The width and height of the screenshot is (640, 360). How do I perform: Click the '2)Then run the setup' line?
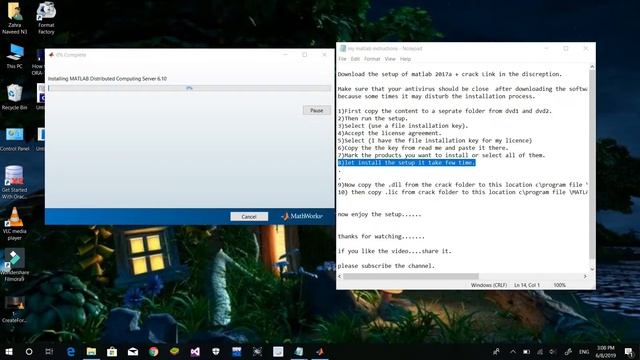point(373,118)
